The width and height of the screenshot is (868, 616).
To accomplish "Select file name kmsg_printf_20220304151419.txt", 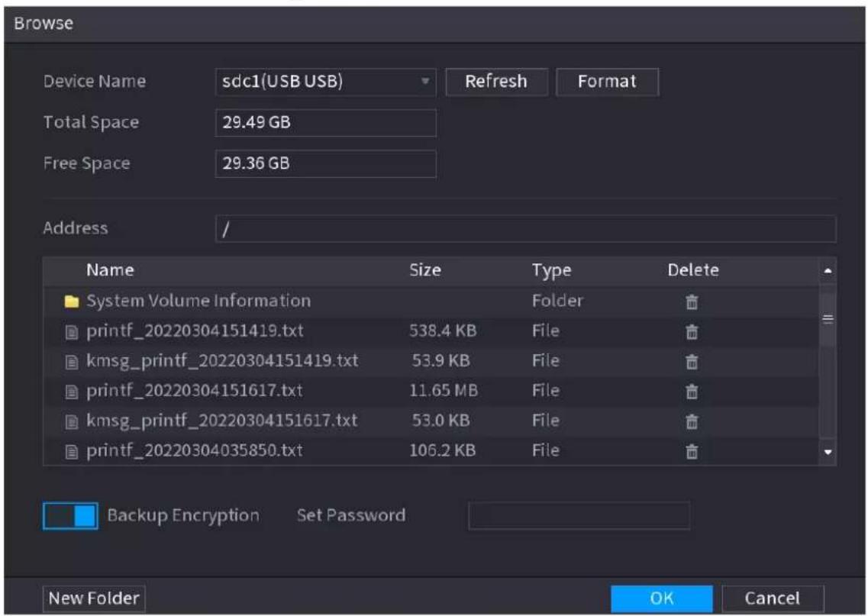I will pyautogui.click(x=222, y=361).
